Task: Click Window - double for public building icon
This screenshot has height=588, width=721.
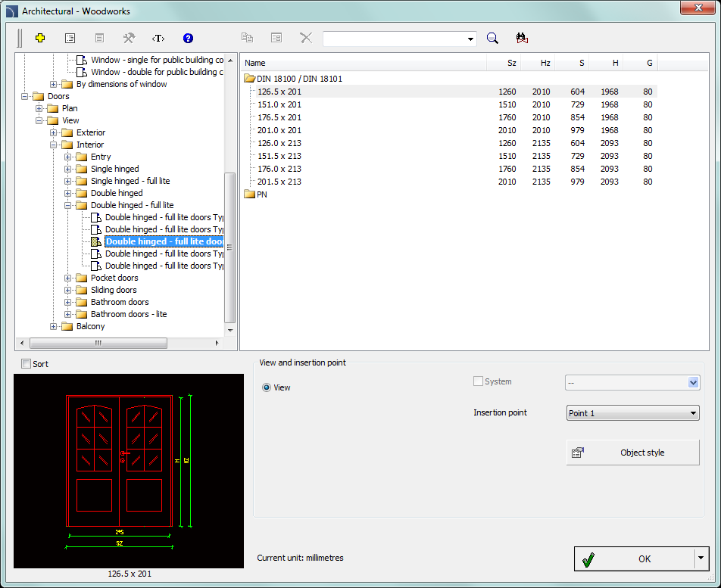Action: pos(81,72)
